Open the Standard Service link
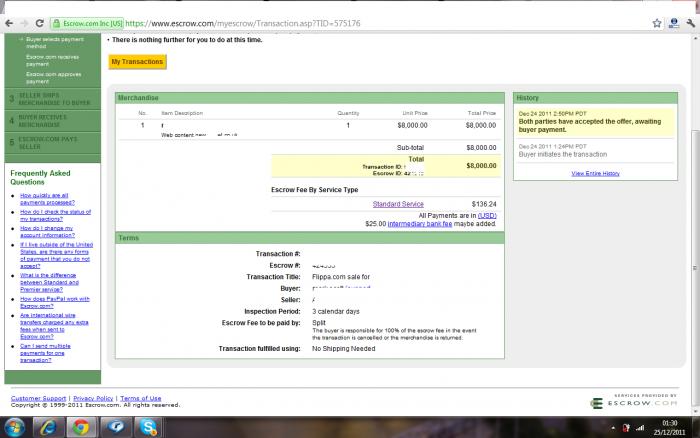Image resolution: width=700 pixels, height=438 pixels. (398, 204)
